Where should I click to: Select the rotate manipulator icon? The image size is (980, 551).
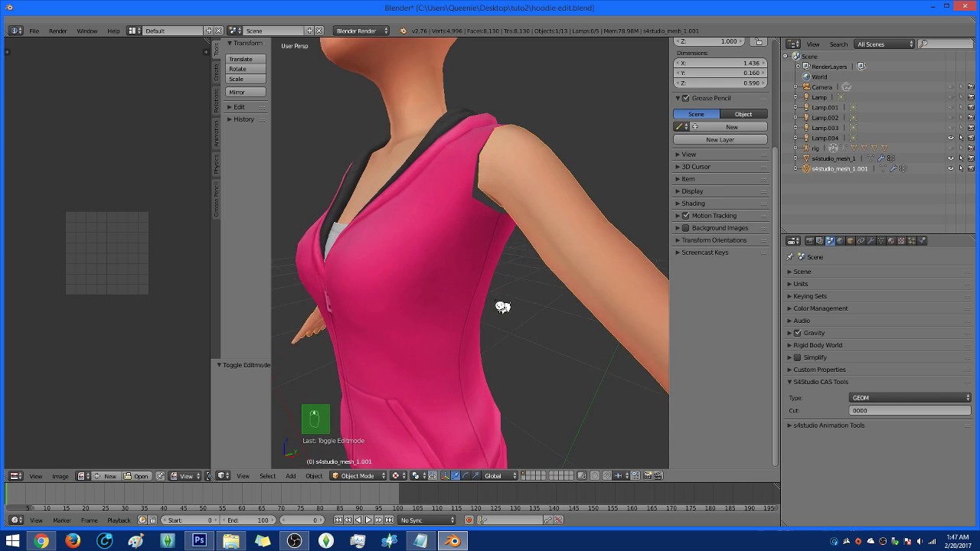click(x=465, y=476)
